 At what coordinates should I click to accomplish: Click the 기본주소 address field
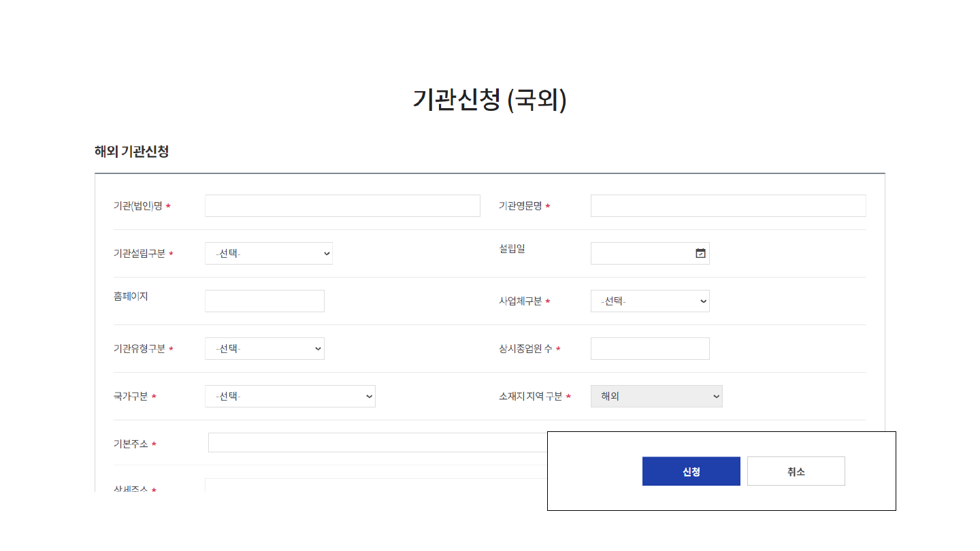(378, 443)
